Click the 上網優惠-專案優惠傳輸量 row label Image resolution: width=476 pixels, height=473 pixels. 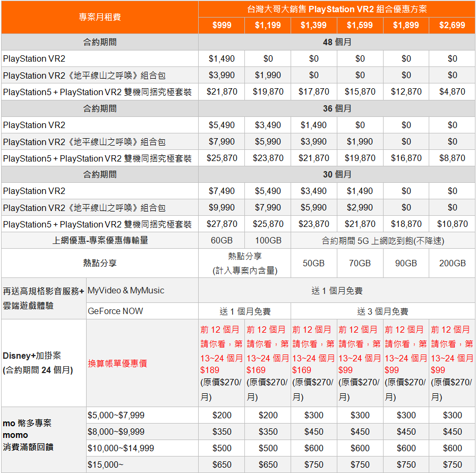tap(100, 240)
